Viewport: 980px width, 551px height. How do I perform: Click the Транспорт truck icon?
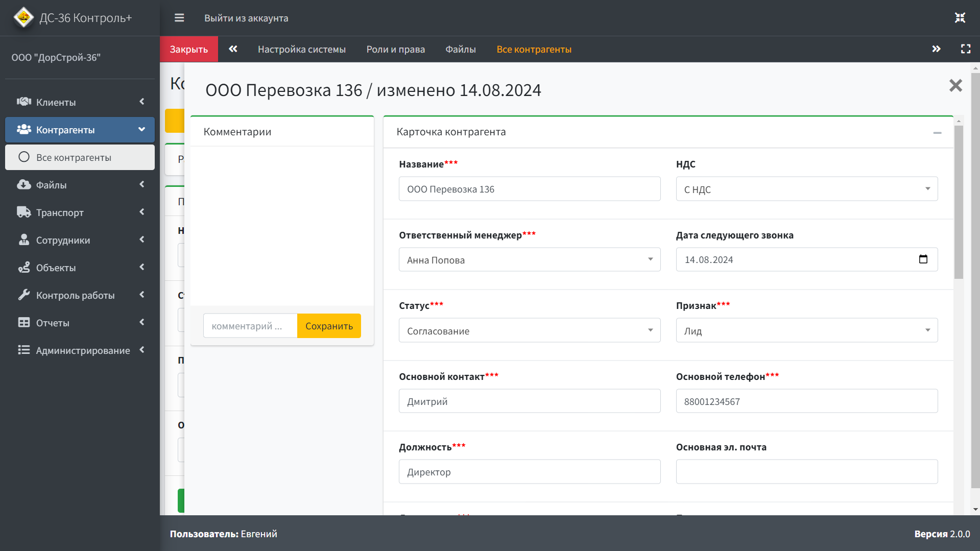click(x=24, y=212)
